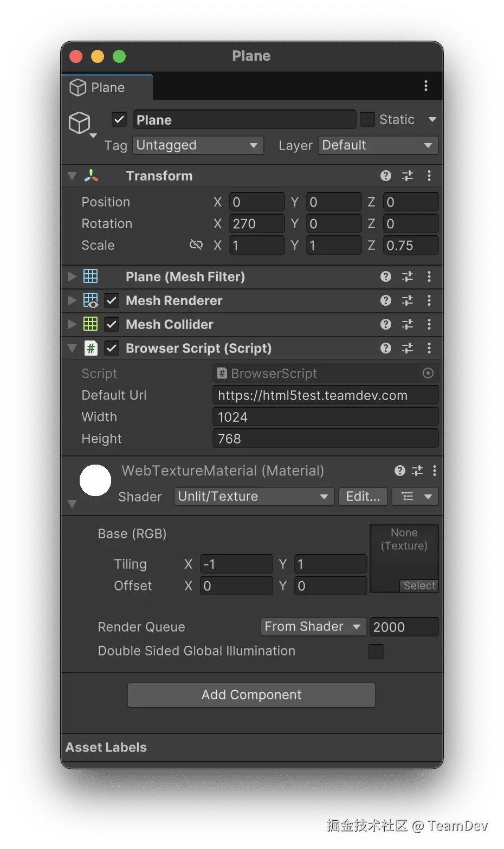Click the Add Component button

point(251,695)
